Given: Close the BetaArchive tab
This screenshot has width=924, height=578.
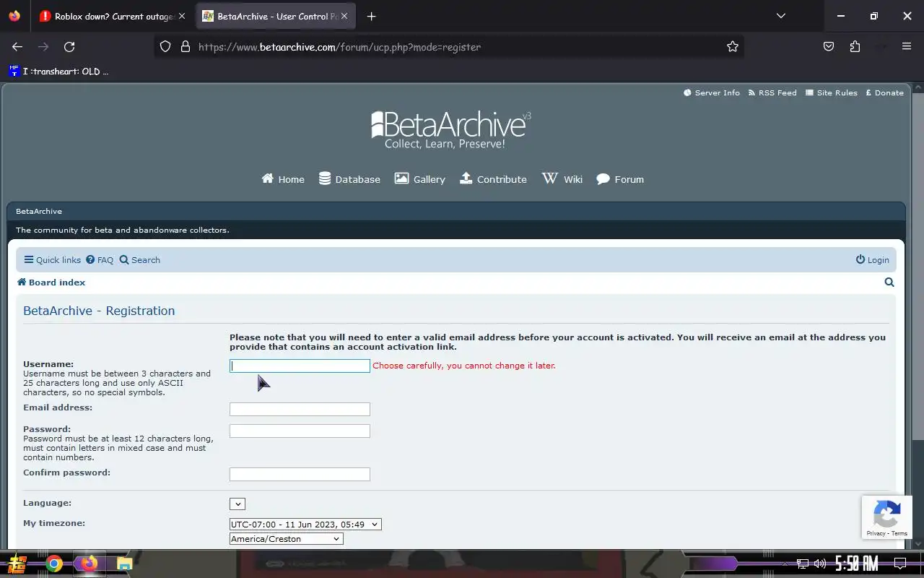Looking at the screenshot, I should tap(344, 16).
